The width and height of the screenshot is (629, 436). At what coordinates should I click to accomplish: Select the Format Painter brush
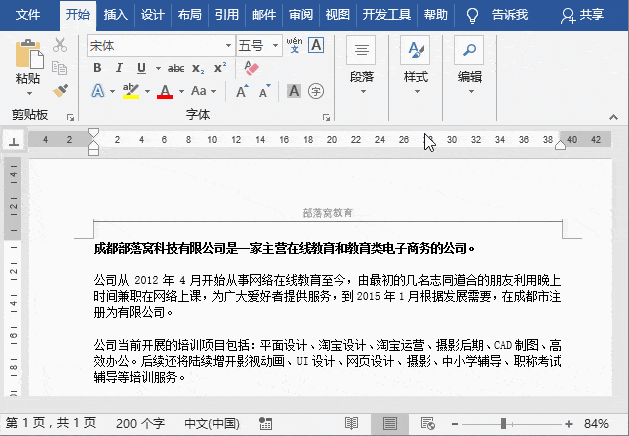(60, 91)
